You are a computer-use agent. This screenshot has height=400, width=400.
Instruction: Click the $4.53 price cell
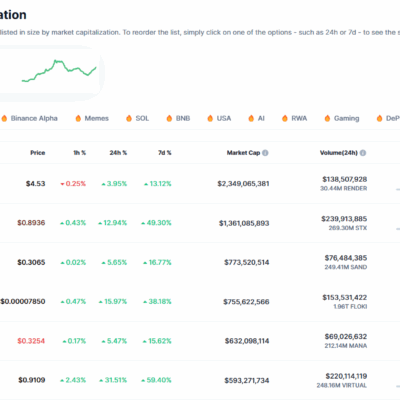coord(36,184)
